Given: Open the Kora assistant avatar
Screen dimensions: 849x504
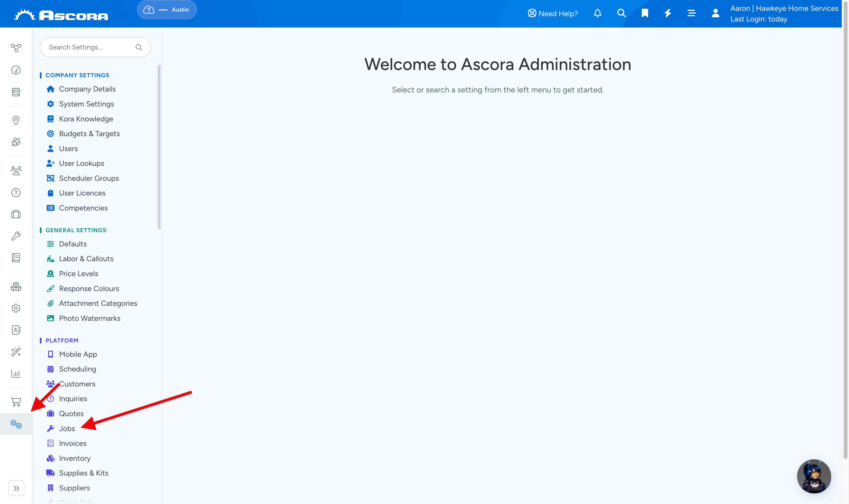Looking at the screenshot, I should point(814,476).
